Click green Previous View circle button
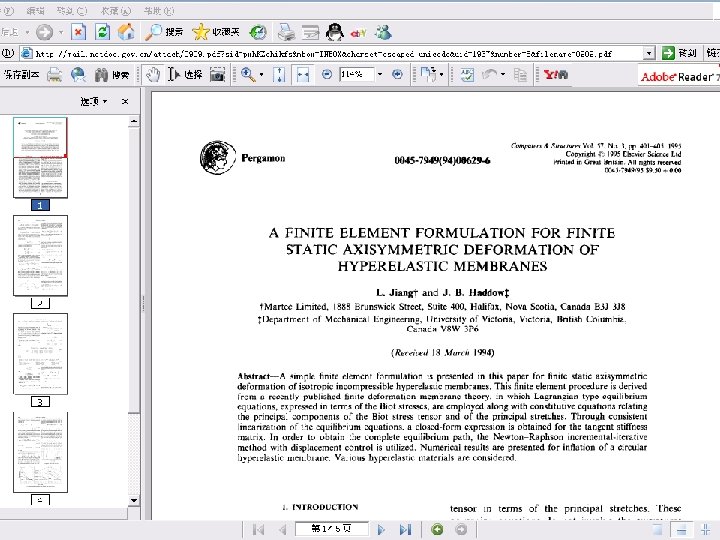720x540 pixels. (437, 529)
